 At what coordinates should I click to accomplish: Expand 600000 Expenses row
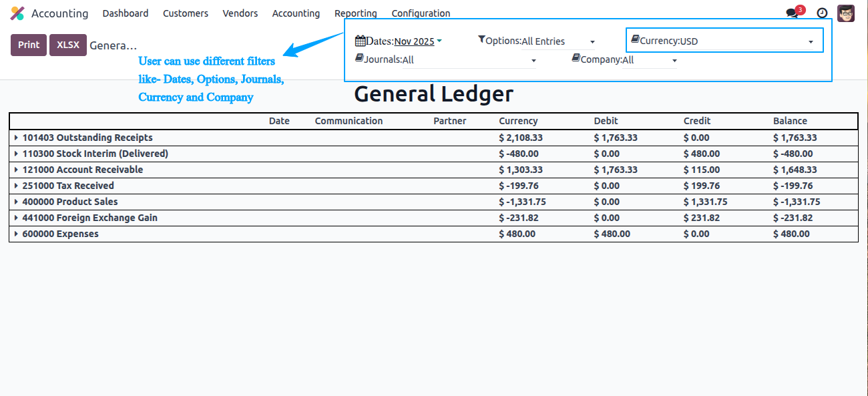pyautogui.click(x=16, y=234)
